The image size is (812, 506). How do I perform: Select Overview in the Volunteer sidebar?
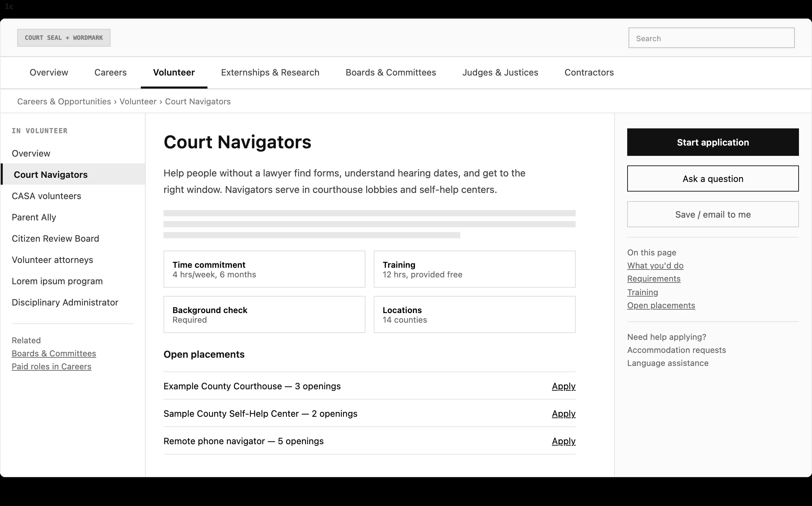[x=73, y=153]
